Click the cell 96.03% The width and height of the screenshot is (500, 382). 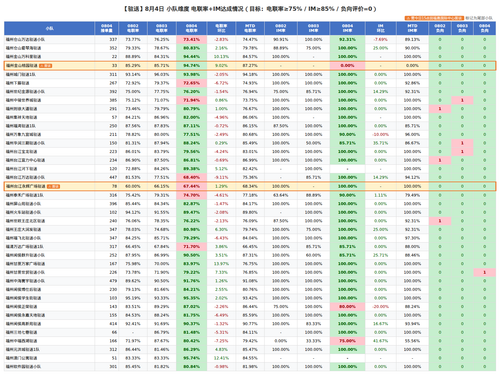point(162,74)
